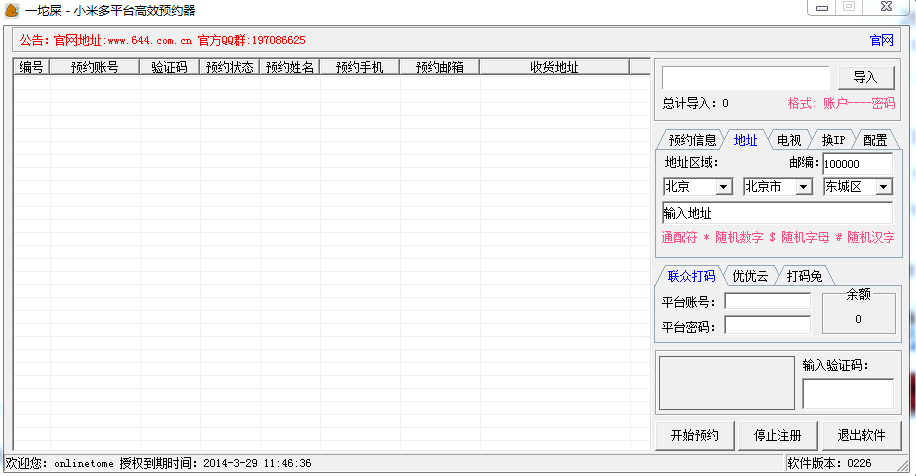Click the 验证码 column header
The image size is (916, 476).
tap(169, 67)
